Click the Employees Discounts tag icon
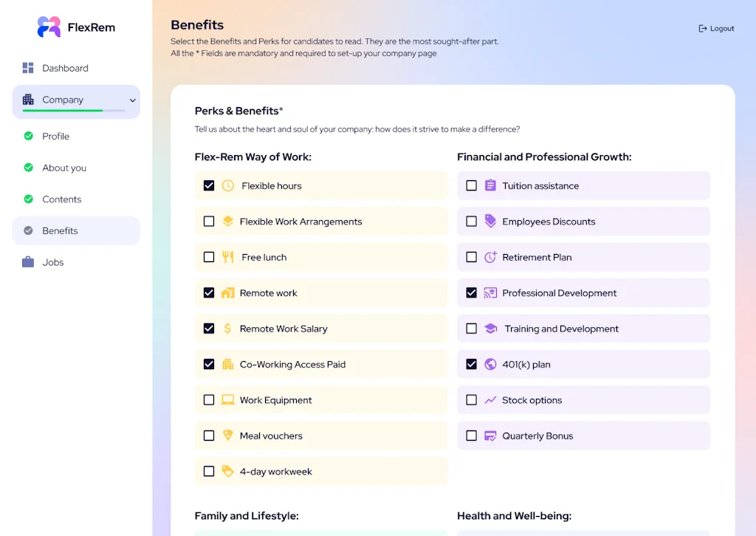 (x=490, y=221)
